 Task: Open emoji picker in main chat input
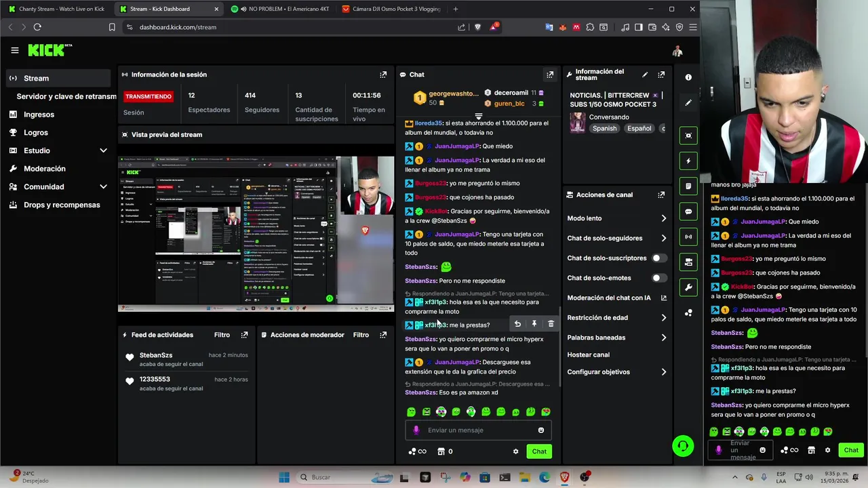coord(540,430)
